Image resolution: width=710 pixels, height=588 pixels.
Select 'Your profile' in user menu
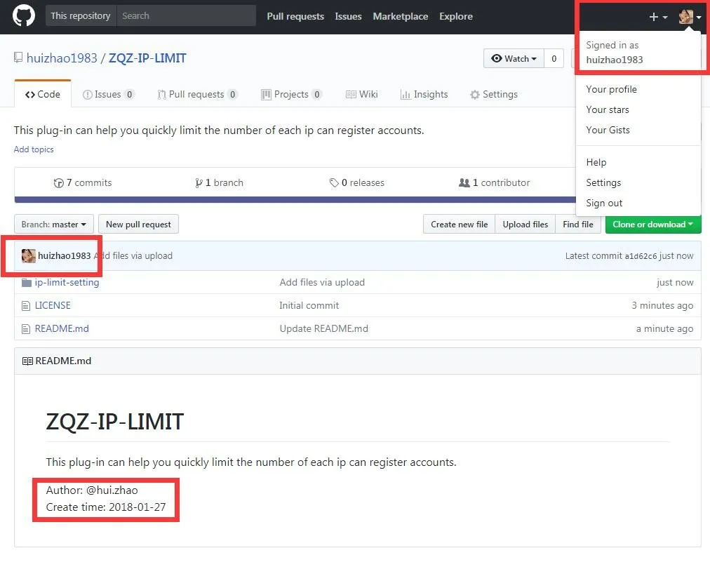(611, 89)
